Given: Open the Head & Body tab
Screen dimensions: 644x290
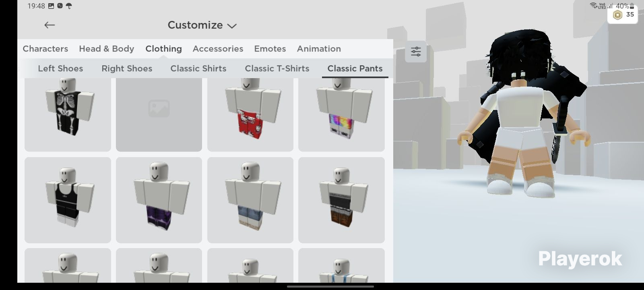Looking at the screenshot, I should pos(106,49).
